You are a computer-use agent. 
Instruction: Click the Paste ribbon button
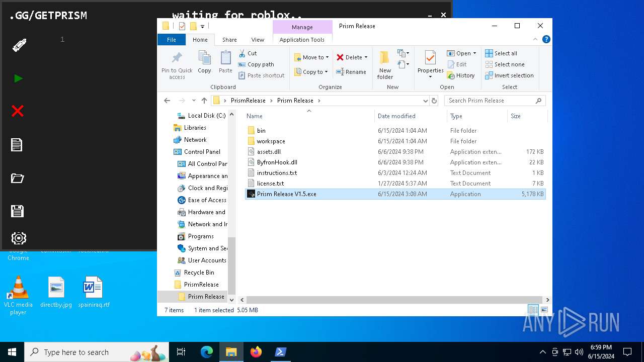tap(225, 62)
